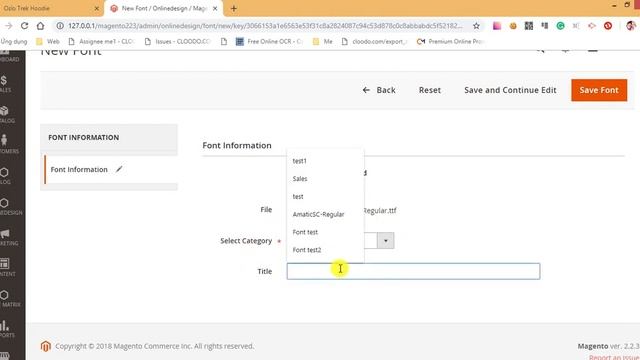Click Save and Continue Edit
Screen dimensions: 640x360
[510, 90]
